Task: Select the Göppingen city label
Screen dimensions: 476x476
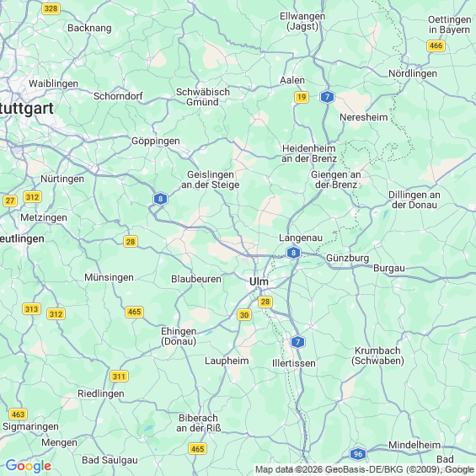Action: pos(156,142)
